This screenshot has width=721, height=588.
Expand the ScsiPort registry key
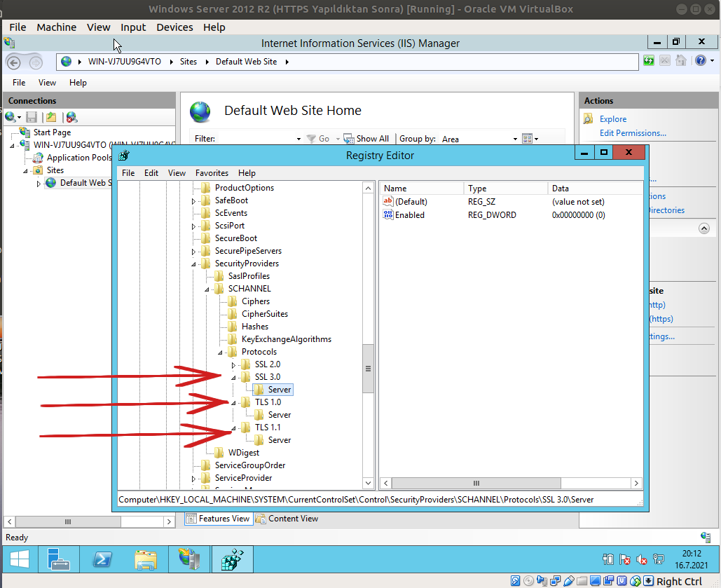[x=193, y=226]
